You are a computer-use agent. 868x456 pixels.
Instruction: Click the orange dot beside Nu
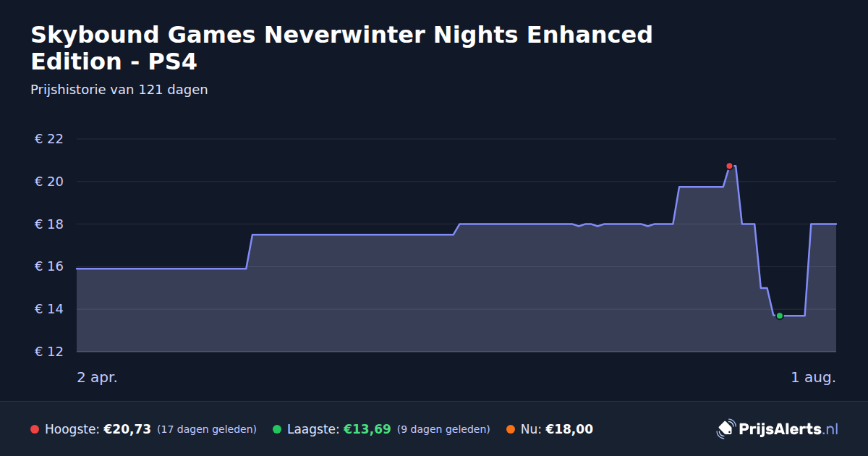click(511, 429)
